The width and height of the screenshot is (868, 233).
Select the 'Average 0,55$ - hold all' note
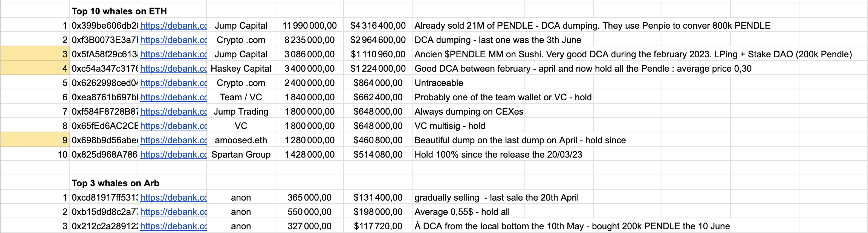click(462, 212)
